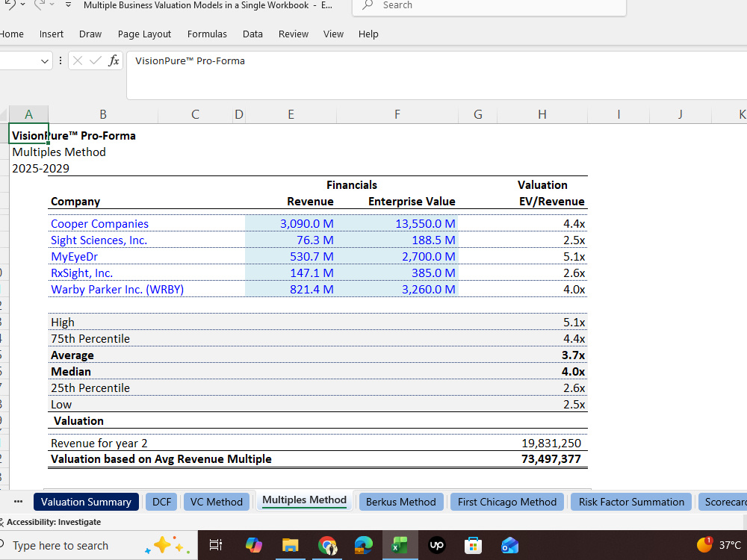
Task: Switch to Valuation Summary sheet tab
Action: [x=86, y=502]
